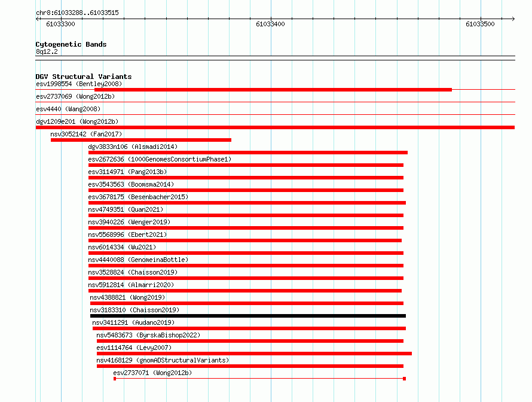Click the esv1998554 (Bentley2008) variant label

79,84
